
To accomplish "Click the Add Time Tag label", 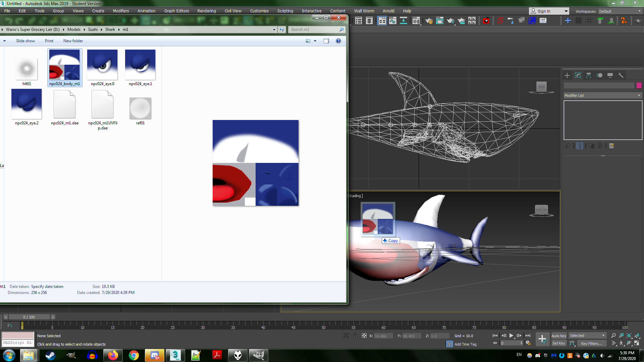I will tap(465, 344).
